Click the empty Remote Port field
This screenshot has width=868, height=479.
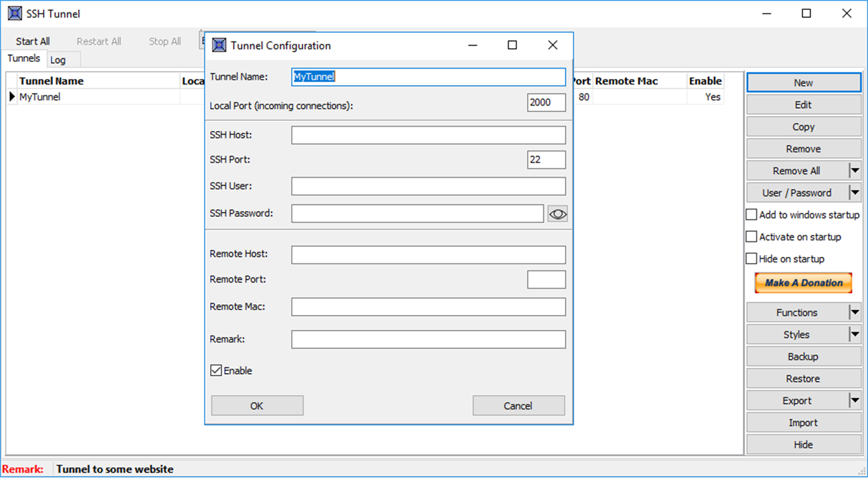tap(546, 279)
